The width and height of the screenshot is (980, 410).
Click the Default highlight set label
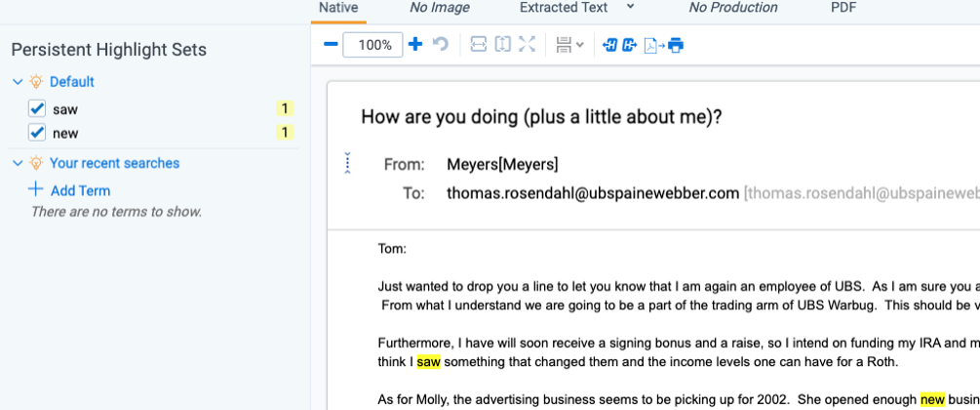[72, 81]
